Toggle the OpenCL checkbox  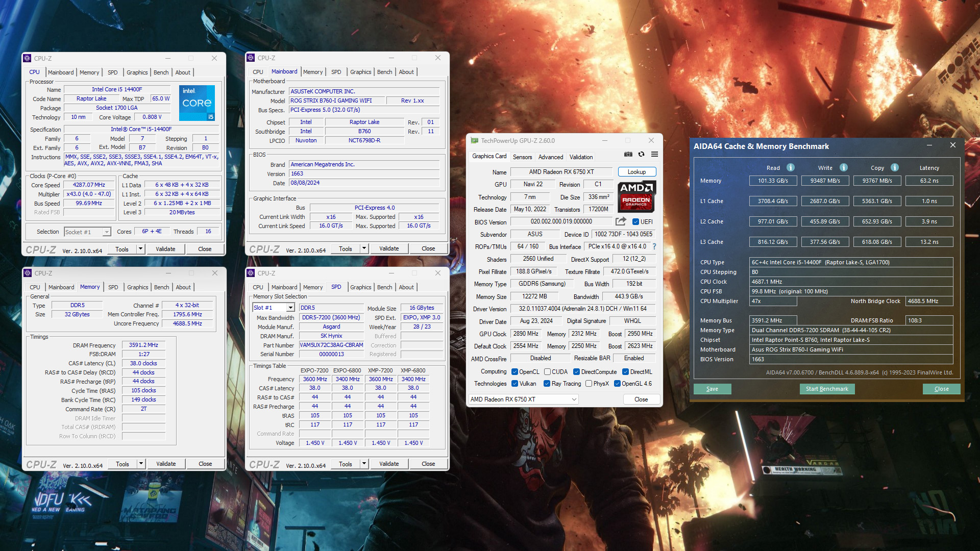(515, 372)
